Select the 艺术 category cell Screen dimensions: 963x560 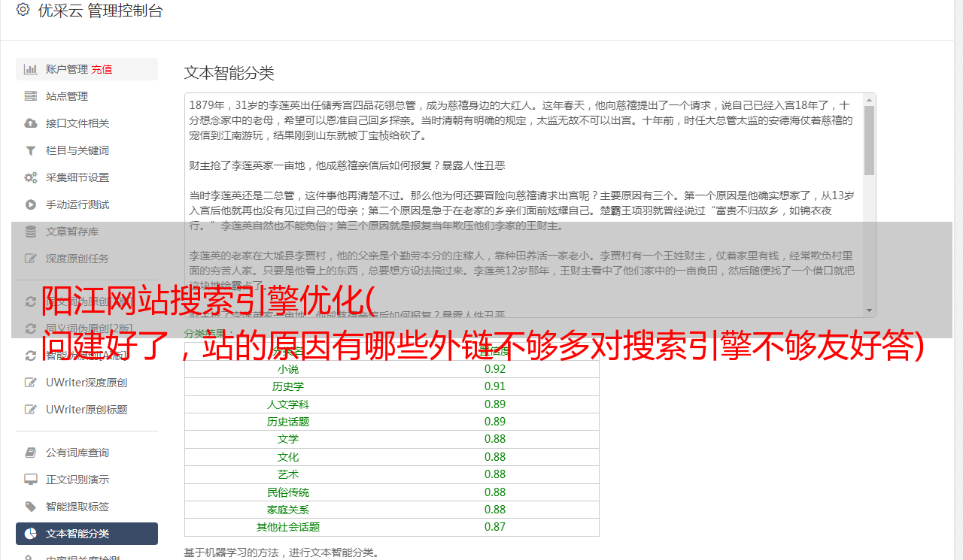[288, 474]
